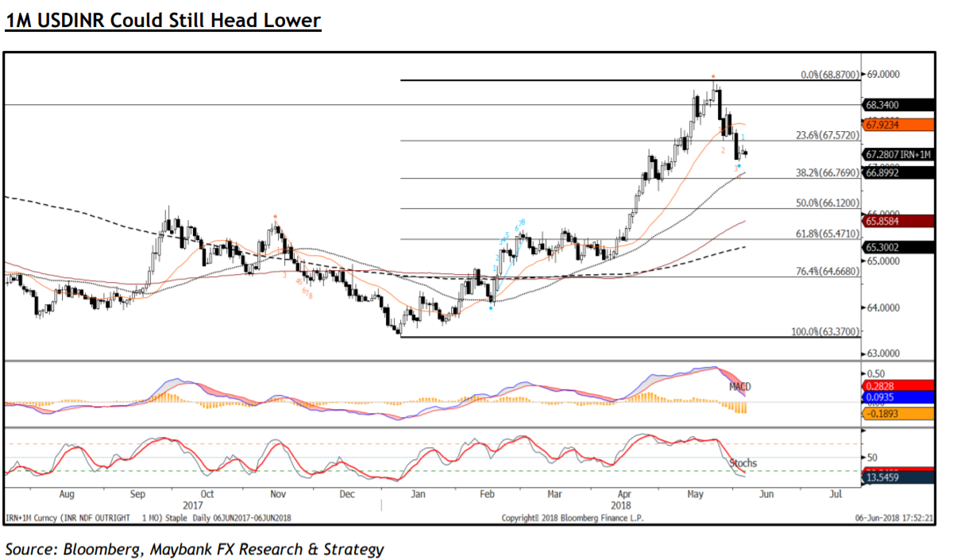Select the 13.5459 stochastic value tag

point(898,479)
